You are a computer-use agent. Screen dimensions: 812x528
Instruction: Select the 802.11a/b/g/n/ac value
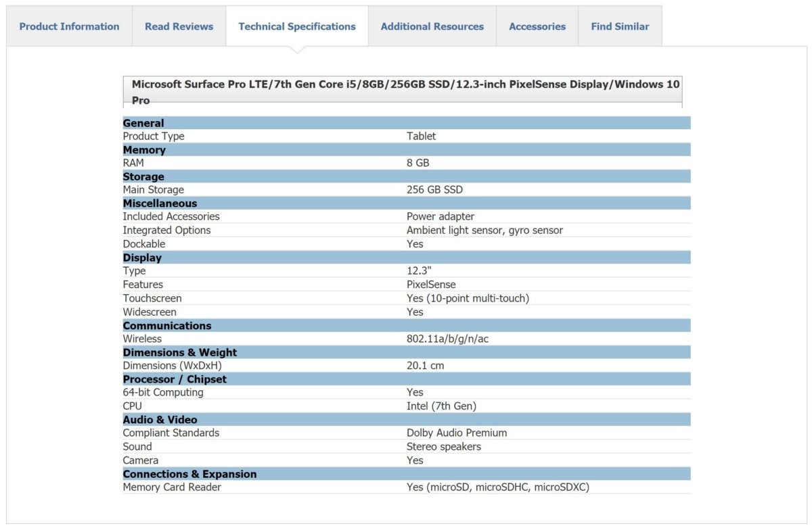pos(447,339)
